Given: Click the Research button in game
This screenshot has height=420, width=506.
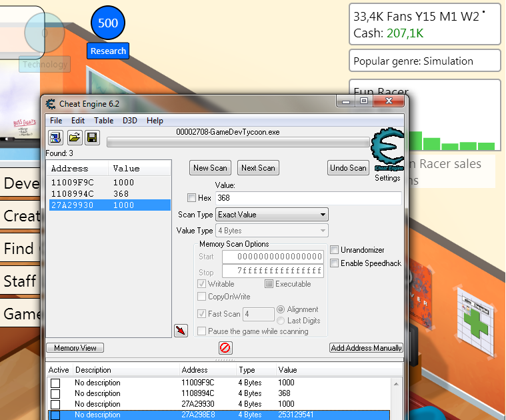Looking at the screenshot, I should 108,51.
